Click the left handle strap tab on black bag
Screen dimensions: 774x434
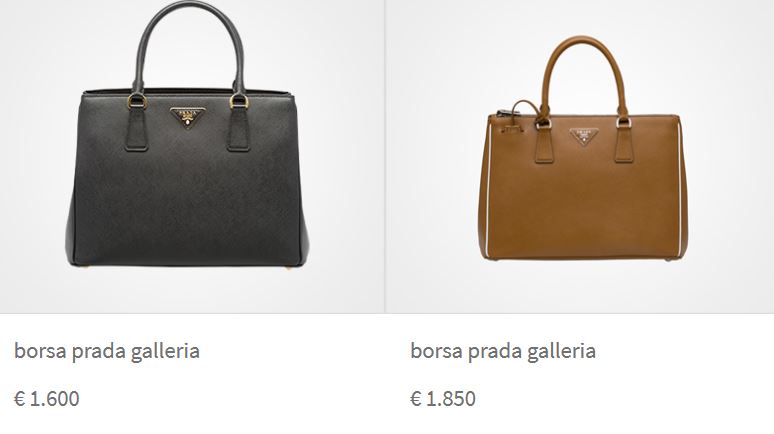point(137,129)
